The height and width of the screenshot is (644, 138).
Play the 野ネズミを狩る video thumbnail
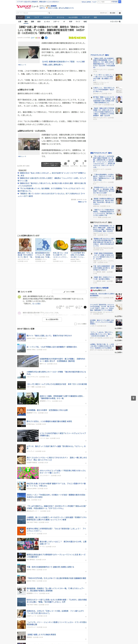(x=21, y=423)
